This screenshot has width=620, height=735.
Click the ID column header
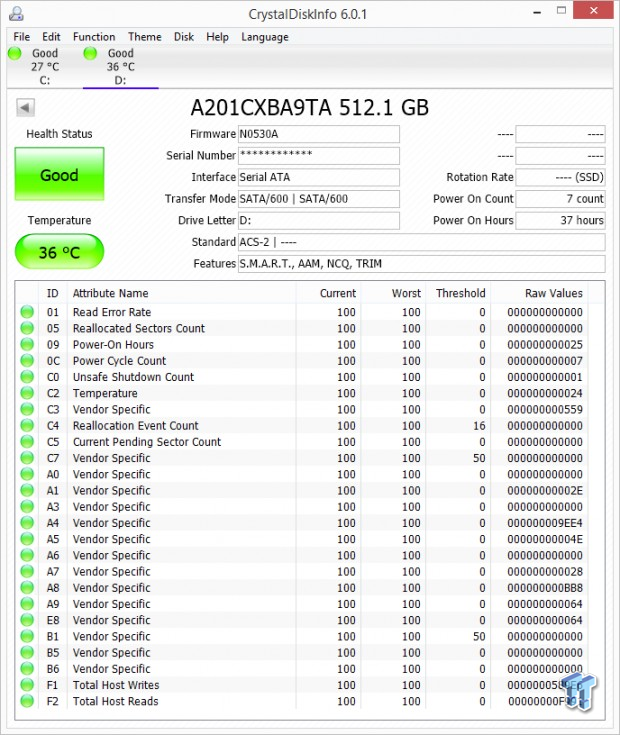52,293
